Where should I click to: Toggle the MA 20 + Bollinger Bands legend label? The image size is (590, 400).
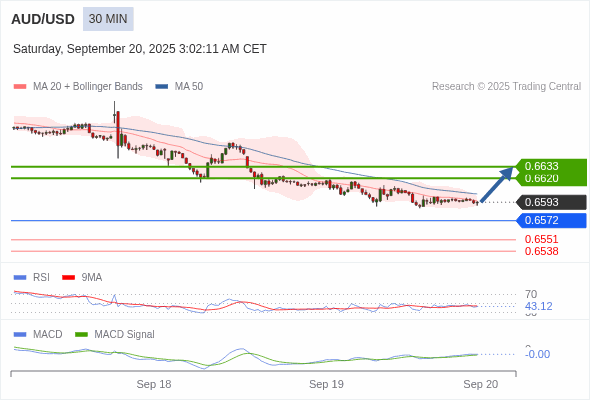pos(88,87)
